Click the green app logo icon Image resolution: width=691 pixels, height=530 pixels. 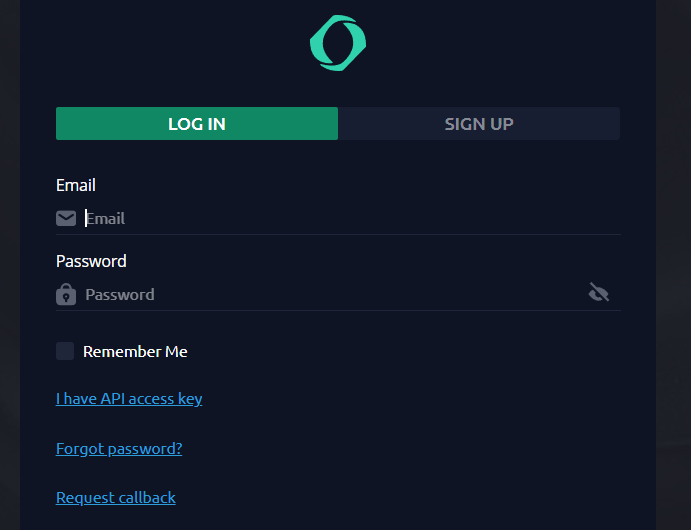[x=338, y=43]
